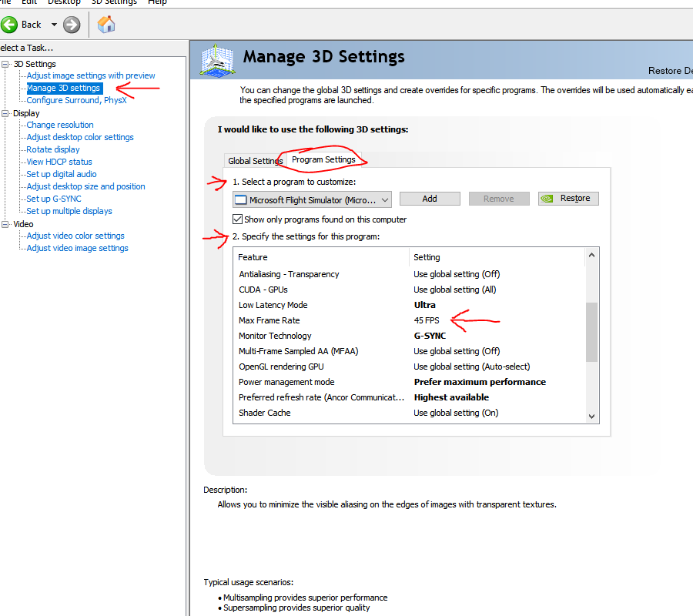Select the 'Power management mode' feature row
693x616 pixels.
pos(410,383)
